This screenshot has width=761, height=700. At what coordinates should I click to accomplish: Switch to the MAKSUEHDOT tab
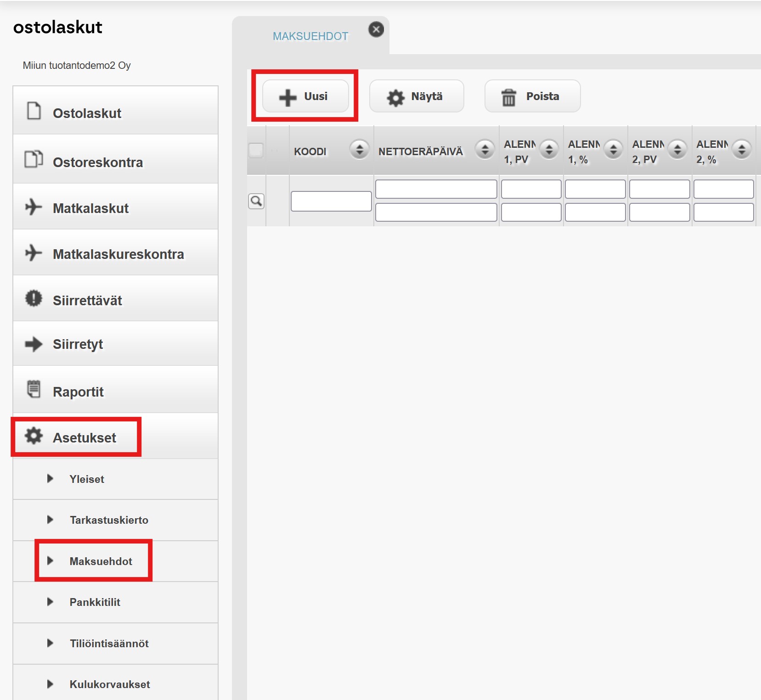pos(310,36)
